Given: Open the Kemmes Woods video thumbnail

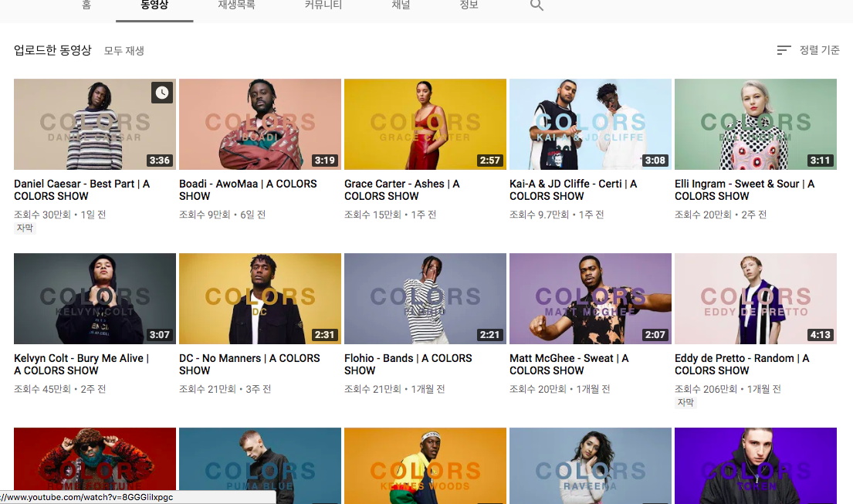Looking at the screenshot, I should click(x=425, y=466).
